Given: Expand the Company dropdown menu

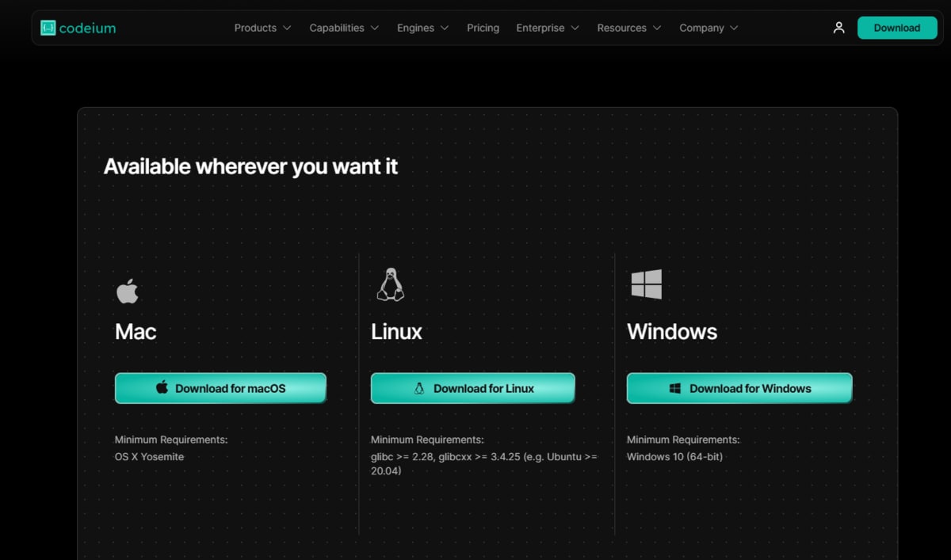Looking at the screenshot, I should point(708,28).
